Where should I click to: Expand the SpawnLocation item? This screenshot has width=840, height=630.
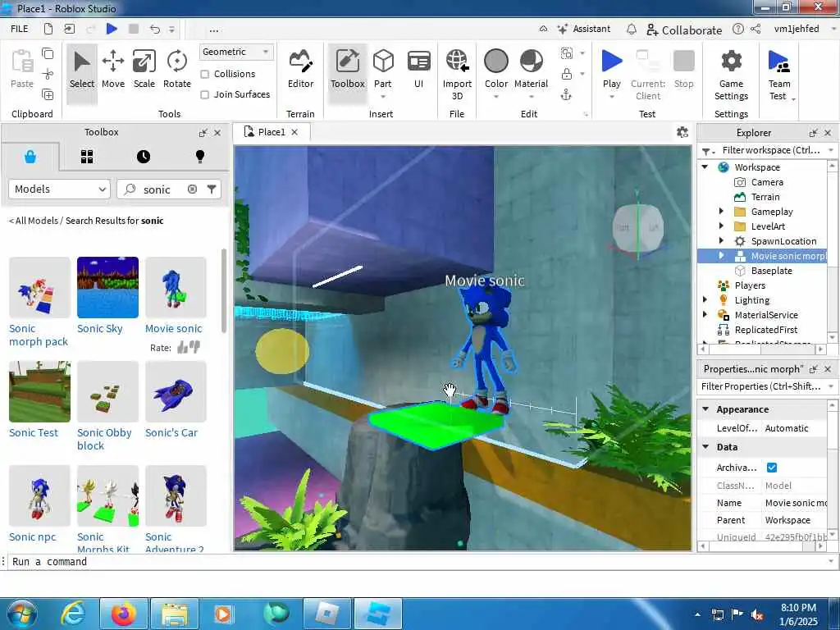point(721,241)
